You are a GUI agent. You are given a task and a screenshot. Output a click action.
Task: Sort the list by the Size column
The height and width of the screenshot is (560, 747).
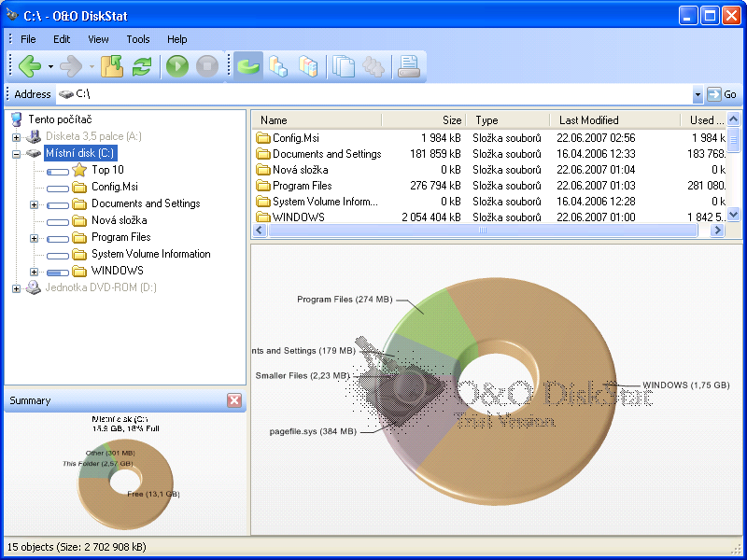coord(424,120)
